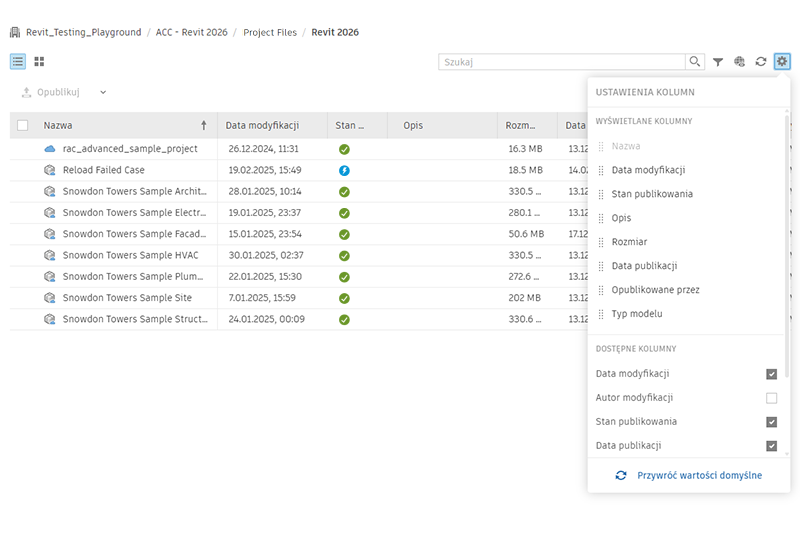
Task: Refresh the file list
Action: (761, 62)
